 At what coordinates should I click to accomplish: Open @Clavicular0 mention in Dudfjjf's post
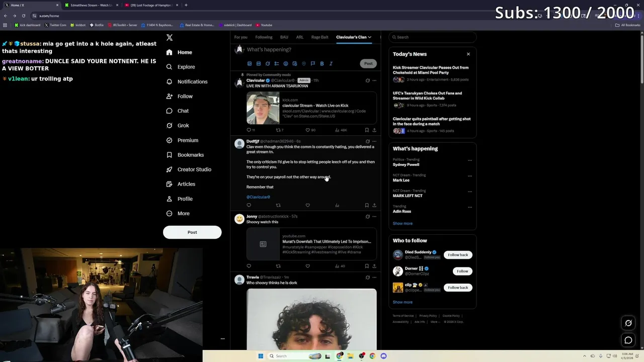tap(258, 197)
